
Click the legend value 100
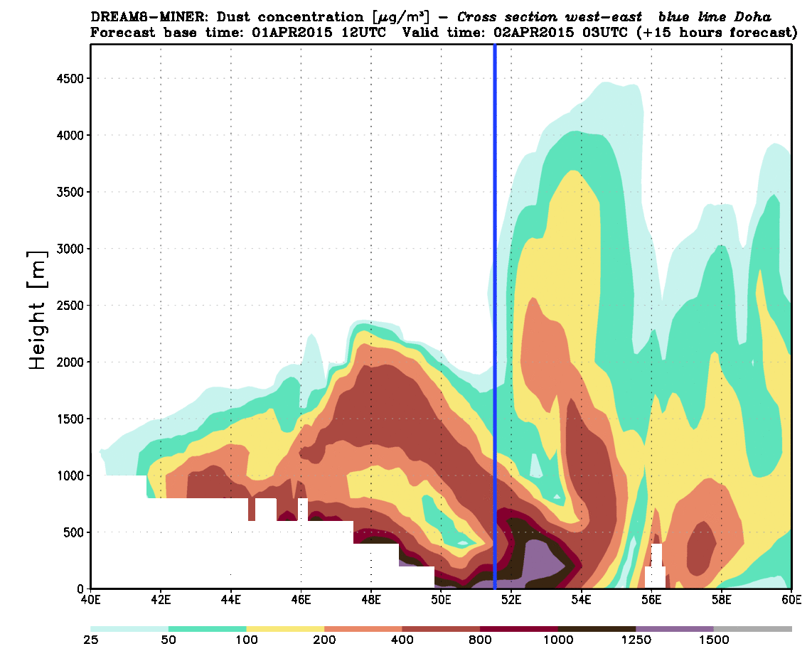pyautogui.click(x=247, y=640)
